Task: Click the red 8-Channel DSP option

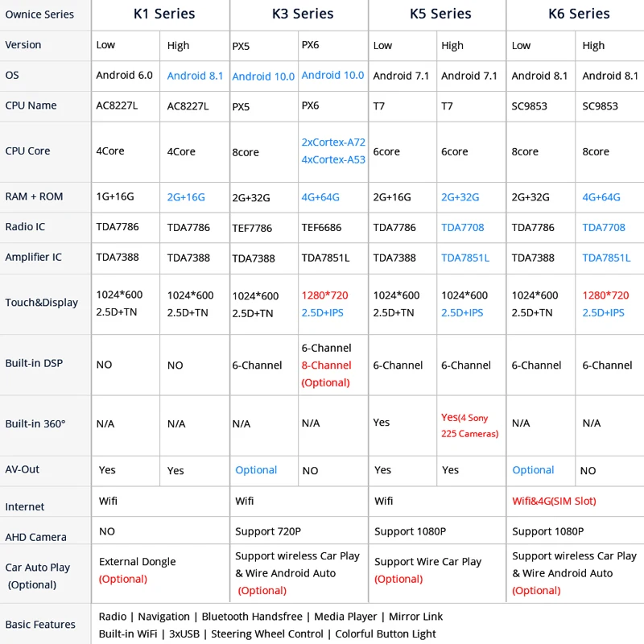Action: tap(326, 365)
